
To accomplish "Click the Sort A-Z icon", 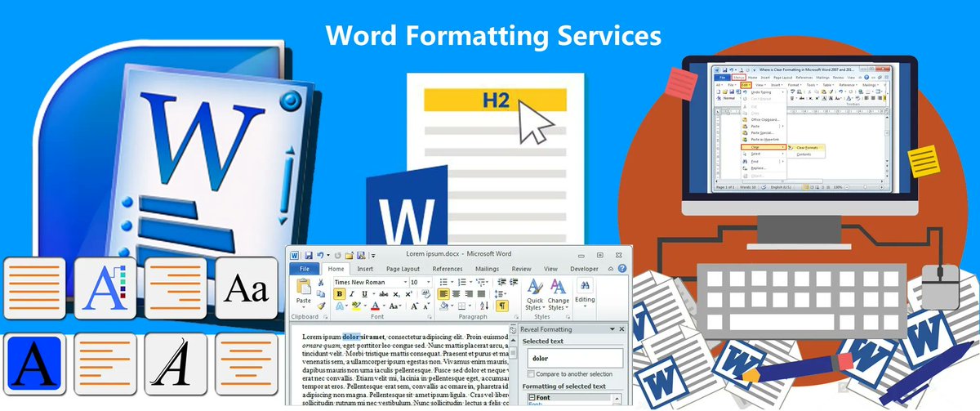I will coord(484,306).
